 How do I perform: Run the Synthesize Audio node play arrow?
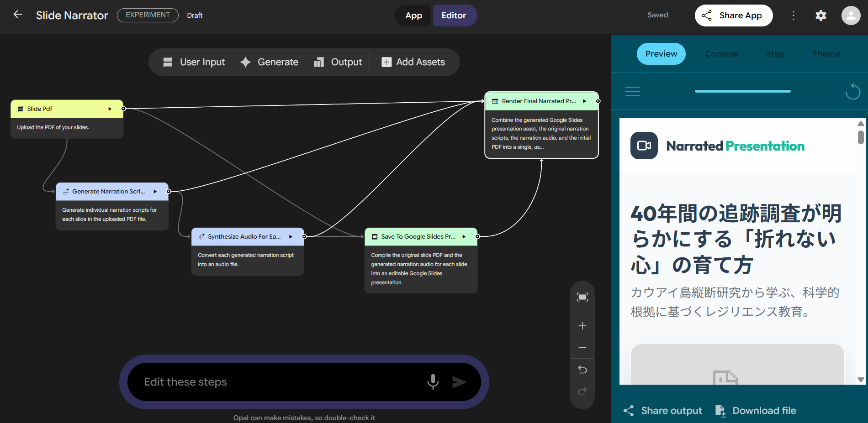[x=291, y=237]
